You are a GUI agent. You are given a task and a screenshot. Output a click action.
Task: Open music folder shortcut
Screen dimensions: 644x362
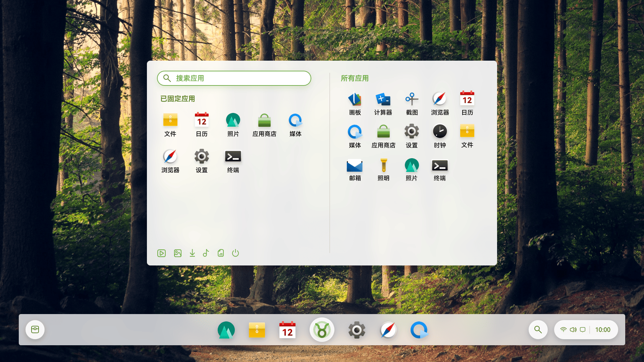pos(206,253)
